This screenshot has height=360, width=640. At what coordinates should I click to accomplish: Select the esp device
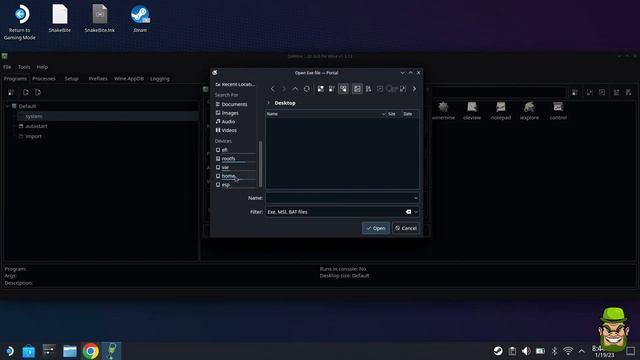(236, 184)
